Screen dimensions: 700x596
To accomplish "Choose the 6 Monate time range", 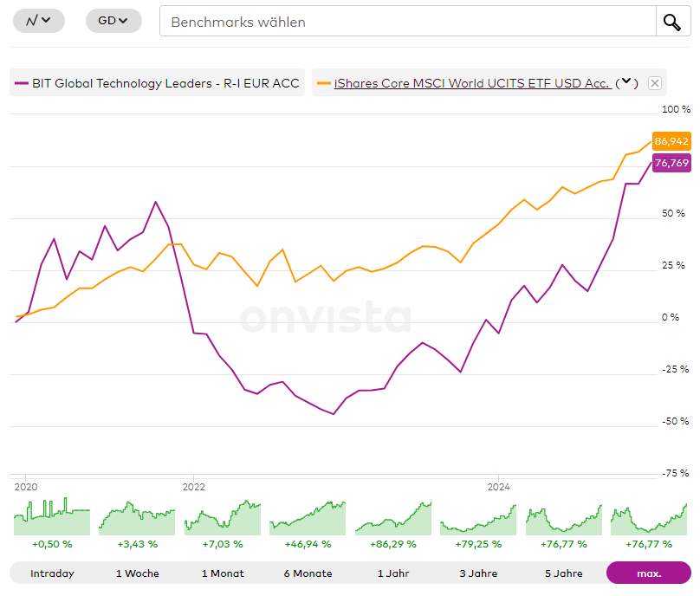I will [x=308, y=573].
